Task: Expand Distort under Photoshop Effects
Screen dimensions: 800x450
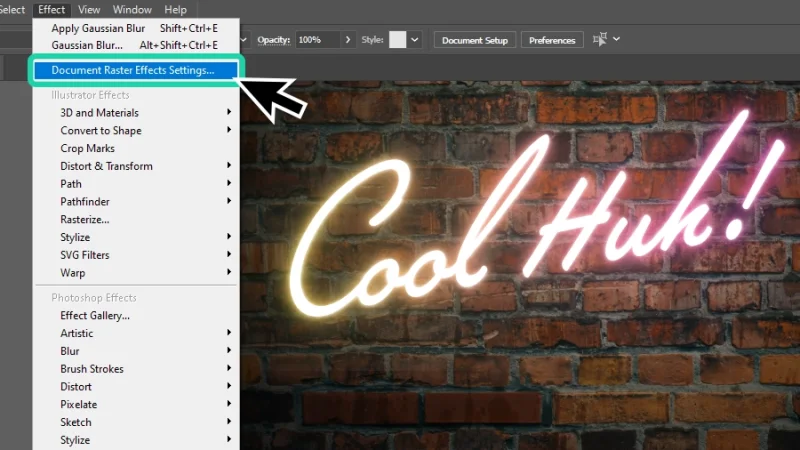Action: tap(136, 387)
